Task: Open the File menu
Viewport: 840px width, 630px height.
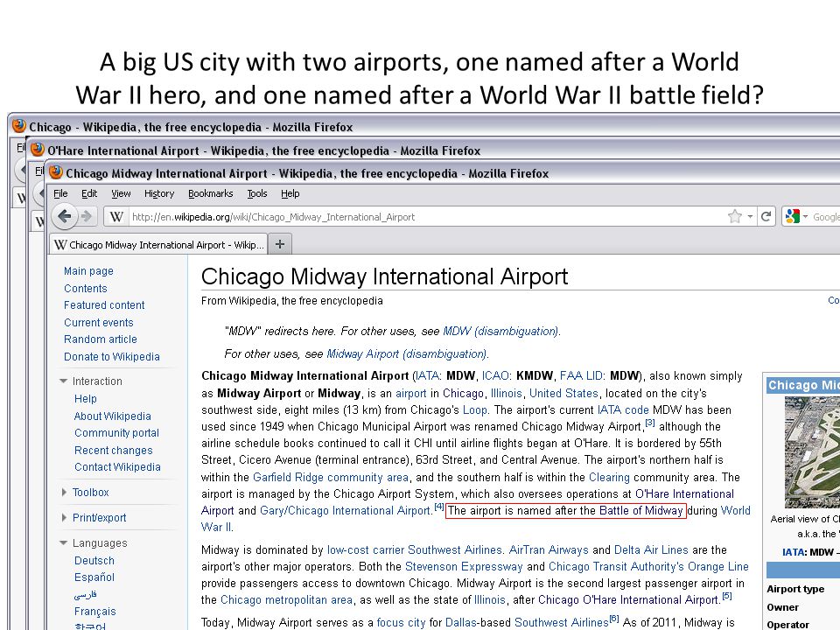Action: (60, 193)
